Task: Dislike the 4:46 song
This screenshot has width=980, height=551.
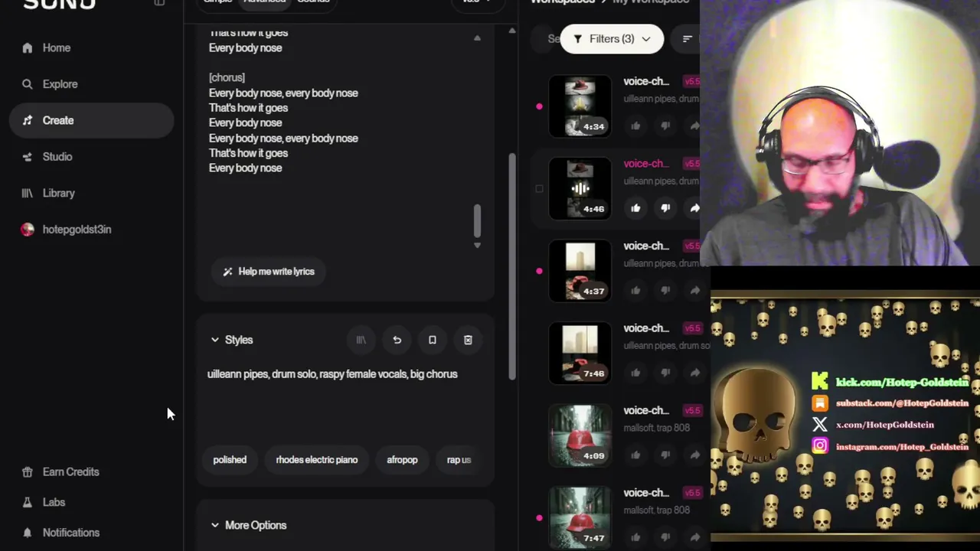Action: click(x=665, y=207)
